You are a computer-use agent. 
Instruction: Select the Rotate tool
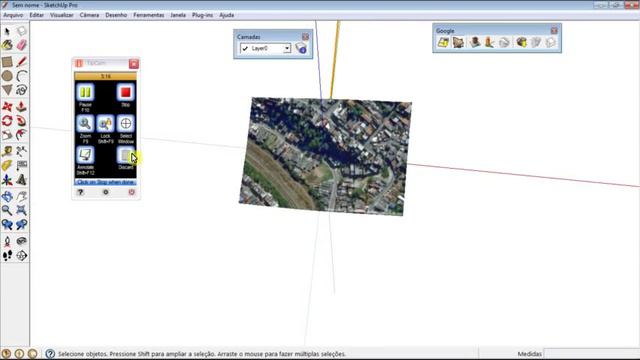[7, 121]
